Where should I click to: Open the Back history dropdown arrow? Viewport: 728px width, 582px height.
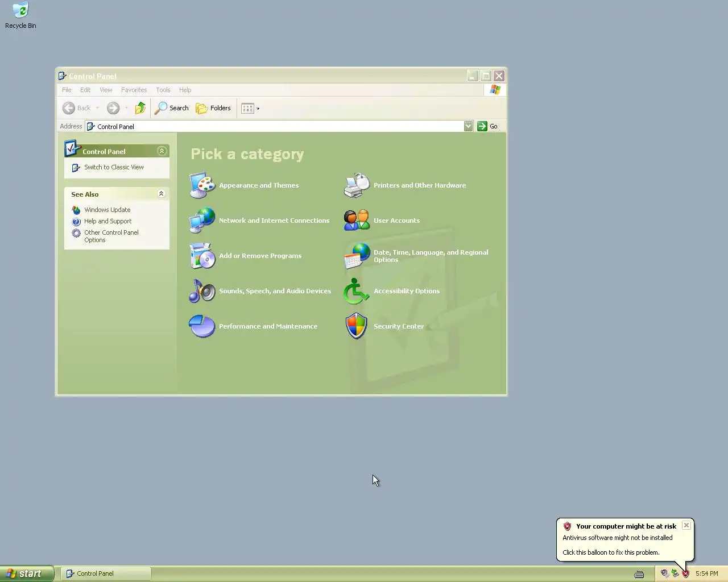pos(98,108)
